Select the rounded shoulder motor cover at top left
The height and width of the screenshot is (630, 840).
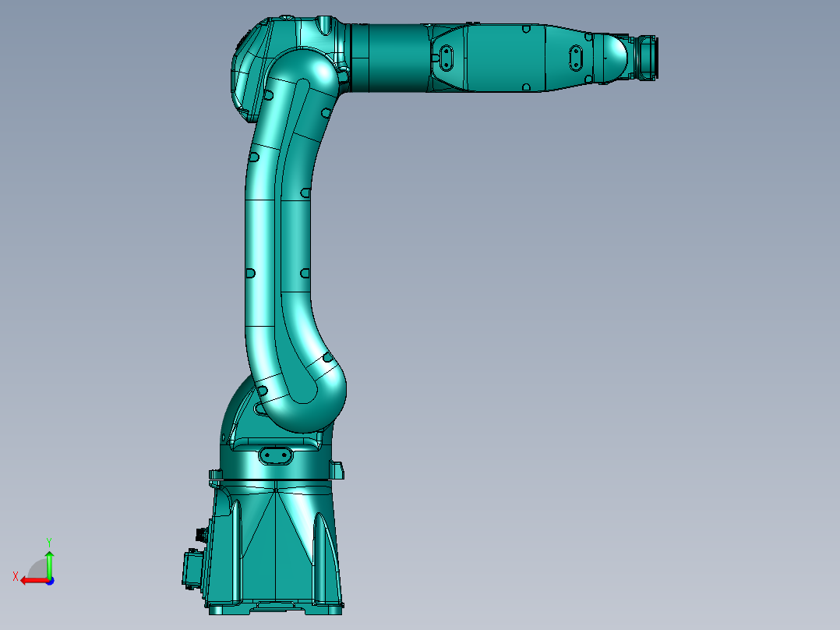tap(249, 69)
